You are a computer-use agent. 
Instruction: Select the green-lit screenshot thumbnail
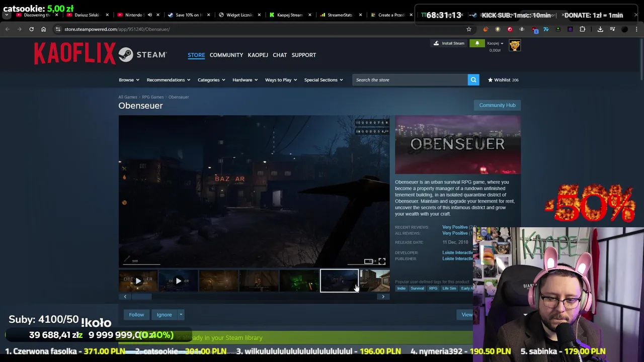299,281
